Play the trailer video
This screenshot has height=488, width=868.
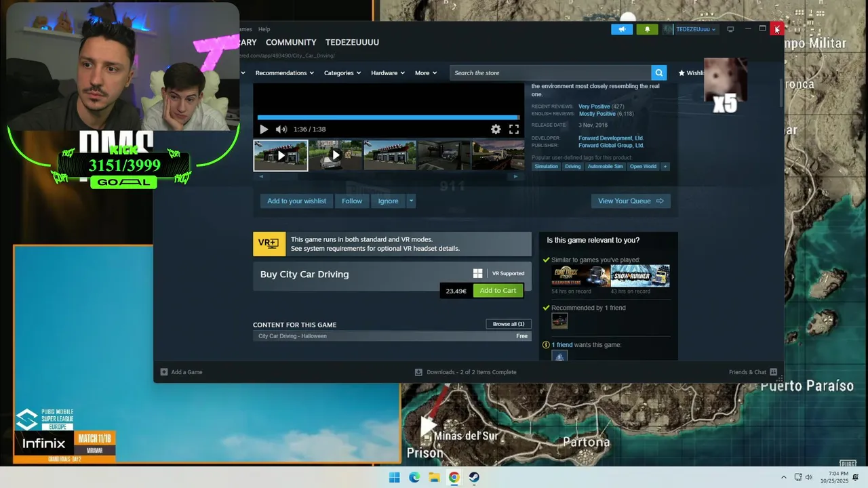(264, 129)
